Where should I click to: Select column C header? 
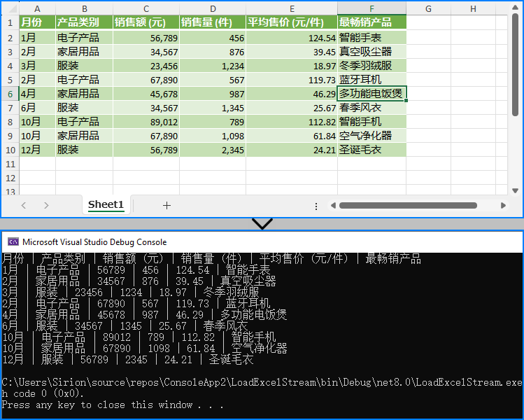[146, 8]
